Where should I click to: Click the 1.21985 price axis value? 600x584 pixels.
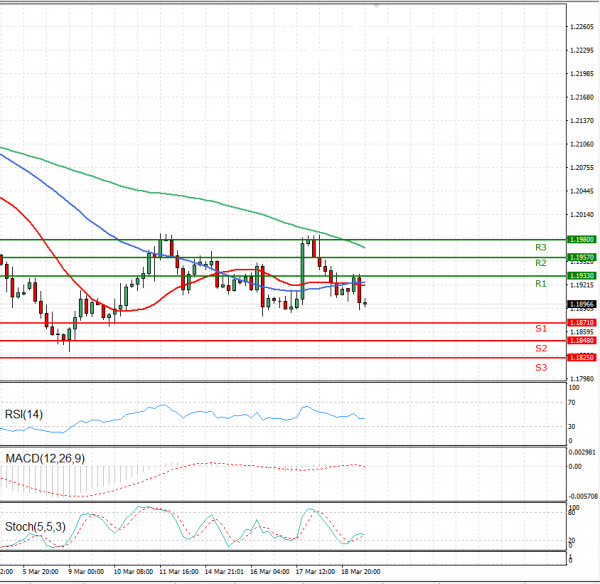pos(582,73)
